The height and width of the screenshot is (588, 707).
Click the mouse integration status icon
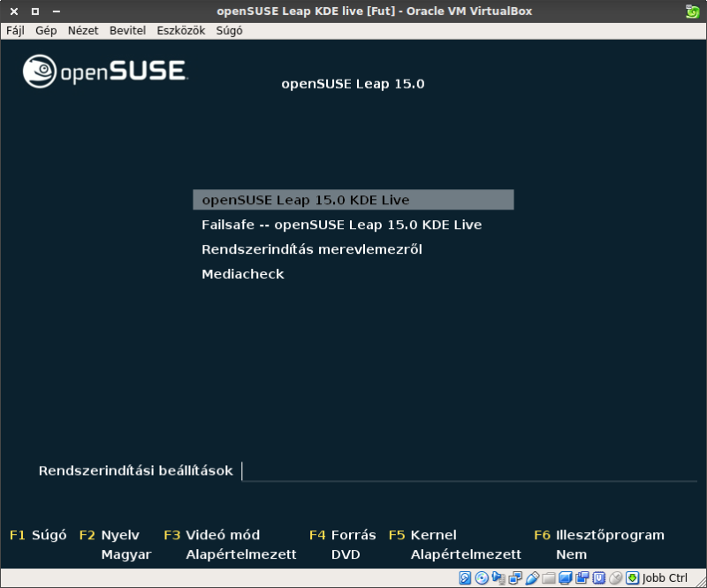pyautogui.click(x=615, y=577)
